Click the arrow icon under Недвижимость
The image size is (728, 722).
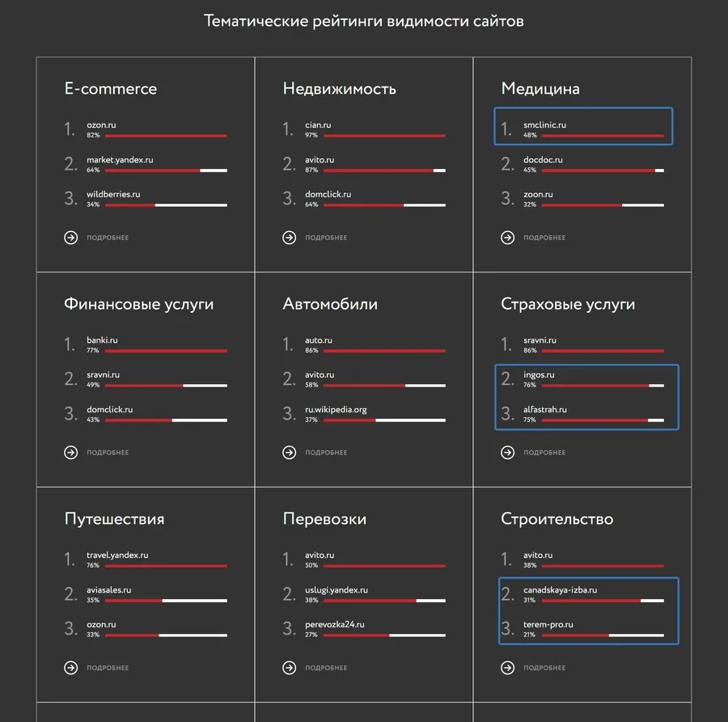tap(290, 238)
